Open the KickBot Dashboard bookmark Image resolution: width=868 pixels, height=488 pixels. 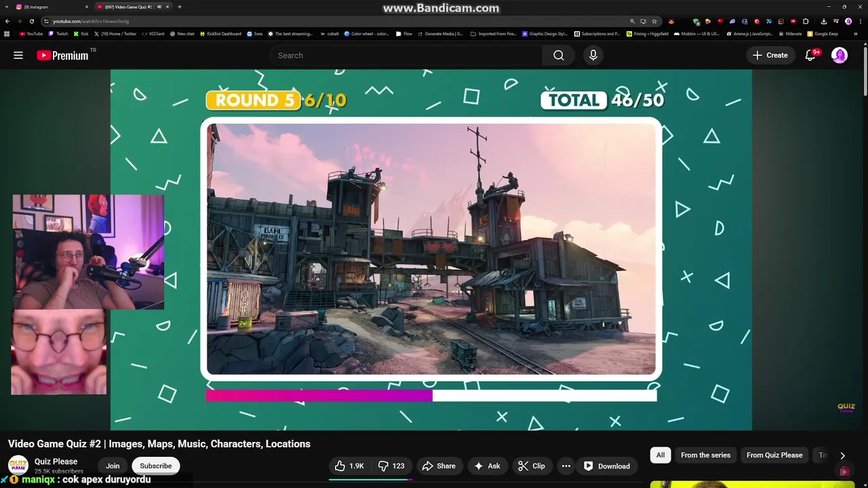220,33
